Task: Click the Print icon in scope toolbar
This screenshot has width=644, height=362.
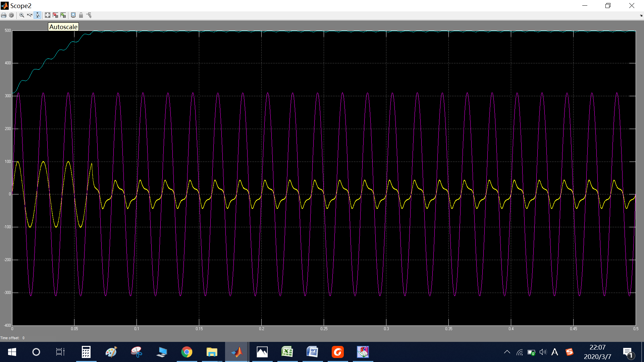Action: (4, 15)
